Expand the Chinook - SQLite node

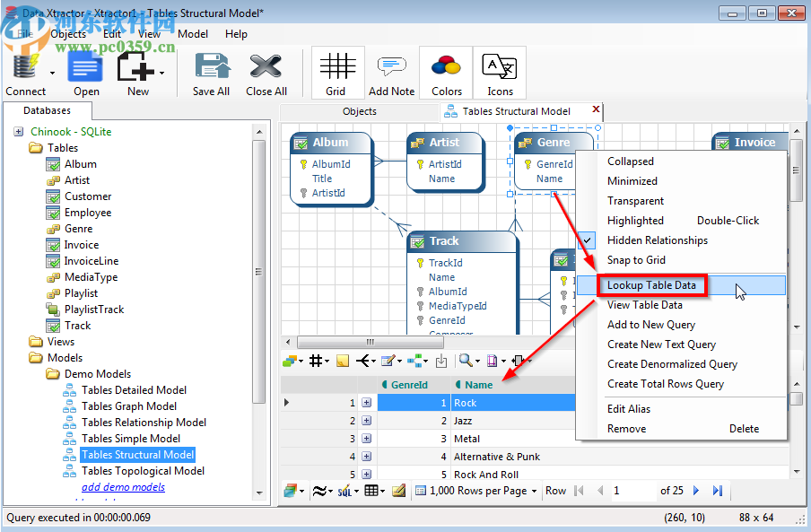pos(19,132)
